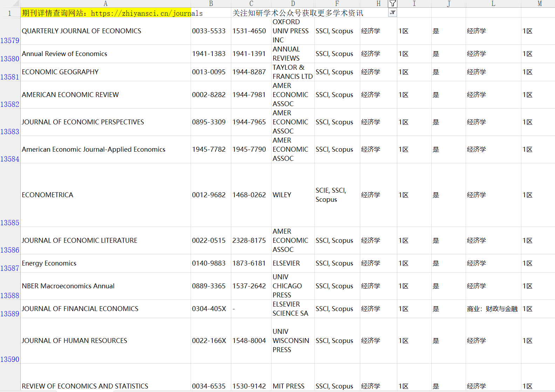Screen dimensions: 555x392
Task: Click the "ECONOMETRICA" journal name cell
Action: pyautogui.click(x=105, y=195)
